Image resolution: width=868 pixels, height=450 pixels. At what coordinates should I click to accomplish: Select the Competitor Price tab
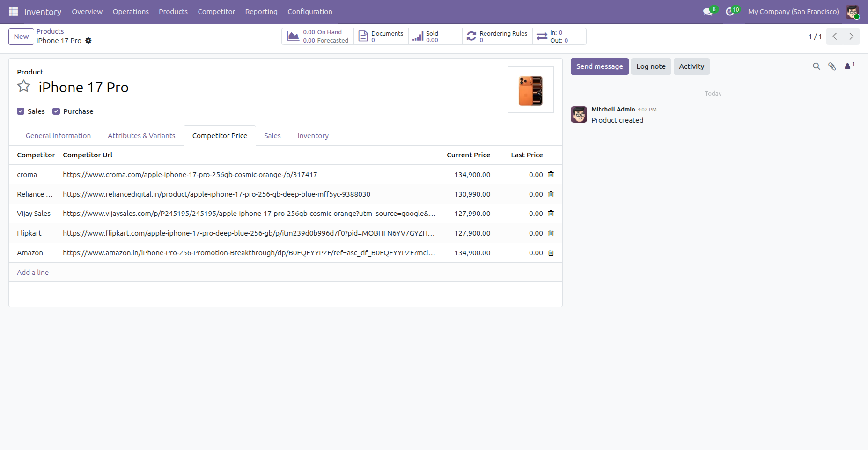pyautogui.click(x=220, y=136)
